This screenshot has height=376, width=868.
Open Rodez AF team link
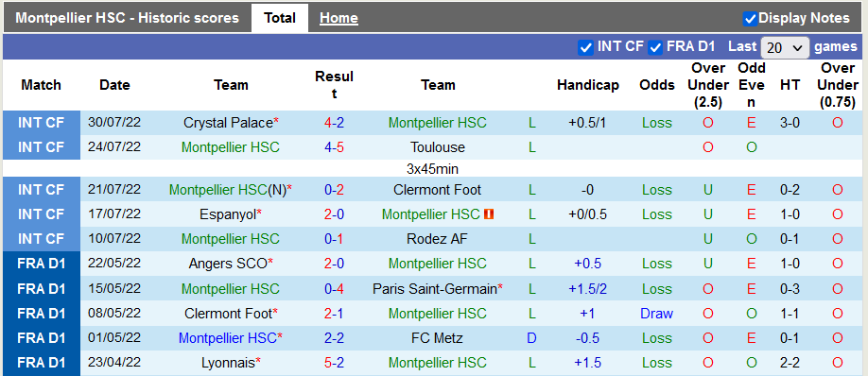[438, 239]
